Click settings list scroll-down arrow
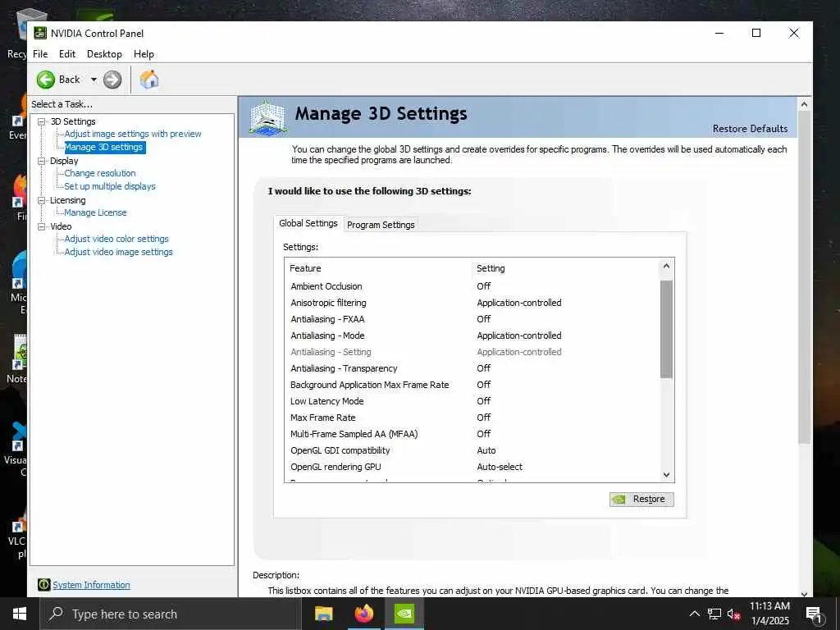This screenshot has width=840, height=630. (x=666, y=475)
